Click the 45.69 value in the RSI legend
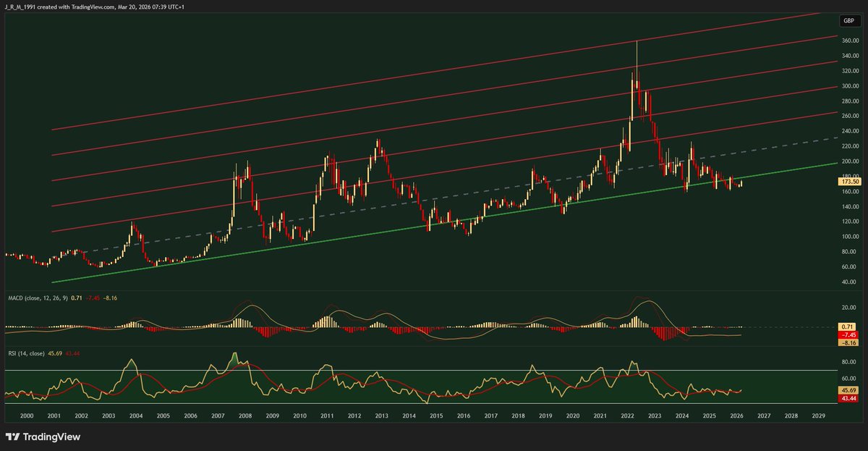 coord(56,353)
